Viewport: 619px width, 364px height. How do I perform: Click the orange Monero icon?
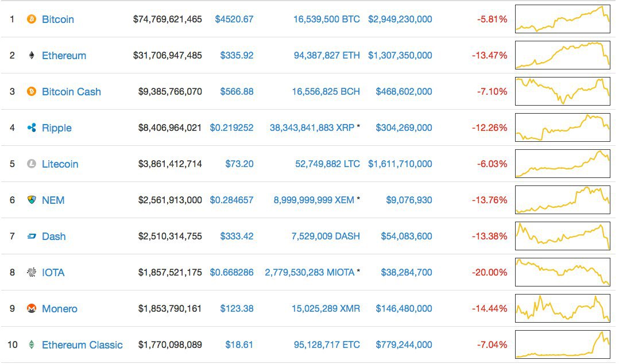tap(32, 309)
